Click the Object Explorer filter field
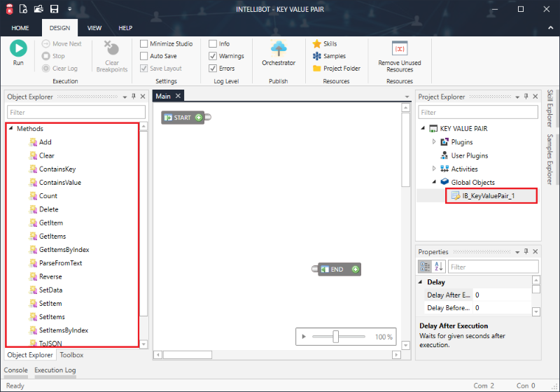Screen dimensions: 560x392 [76, 112]
